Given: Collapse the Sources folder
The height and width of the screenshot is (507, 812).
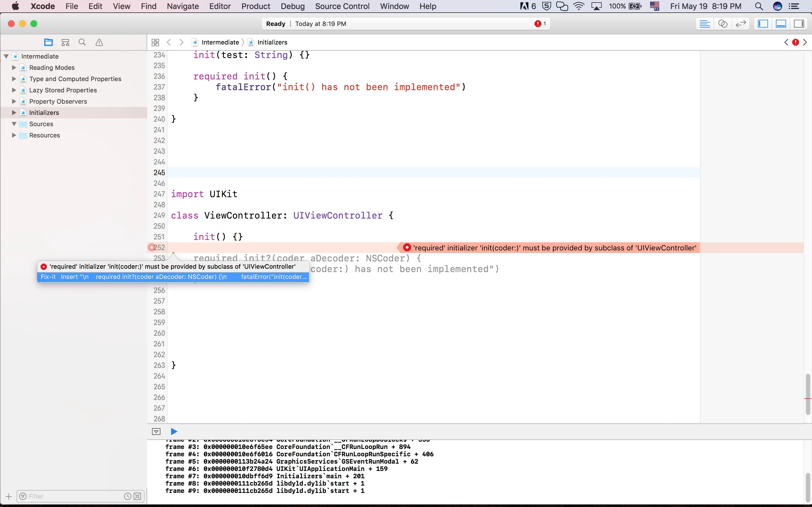Looking at the screenshot, I should coord(14,124).
